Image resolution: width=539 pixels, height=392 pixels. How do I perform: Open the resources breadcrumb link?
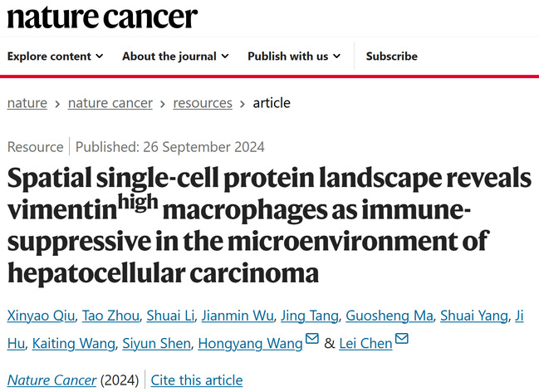203,103
